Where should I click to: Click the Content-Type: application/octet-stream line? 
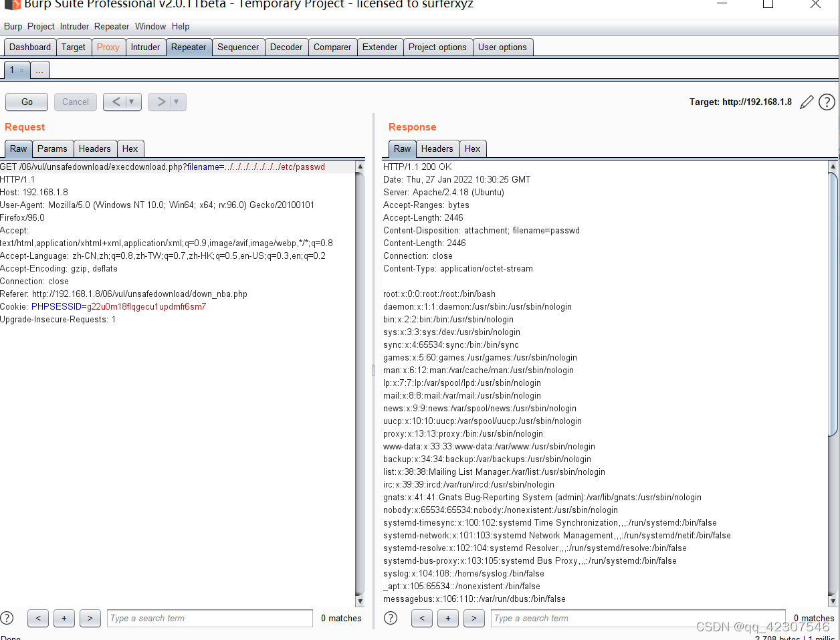(458, 269)
